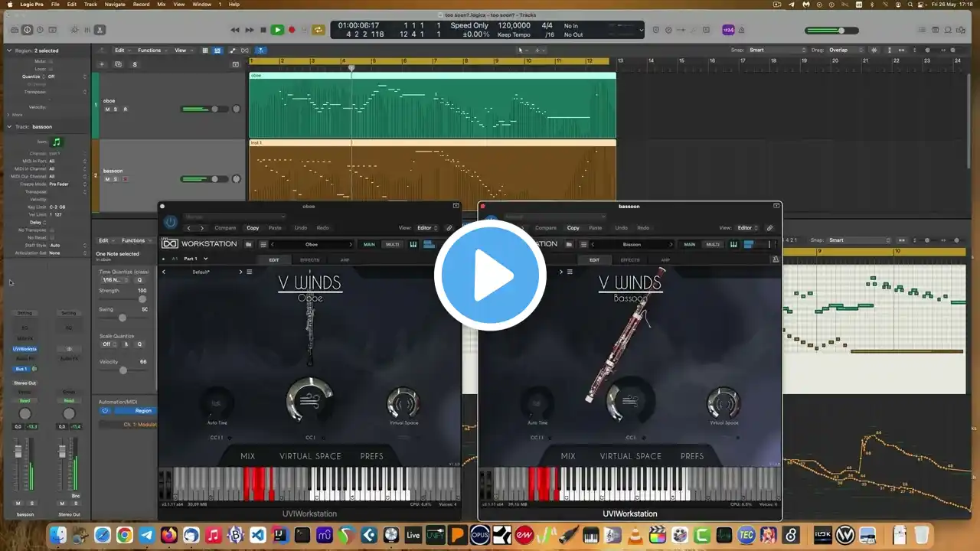
Task: Add a new track with plus button
Action: click(x=102, y=64)
